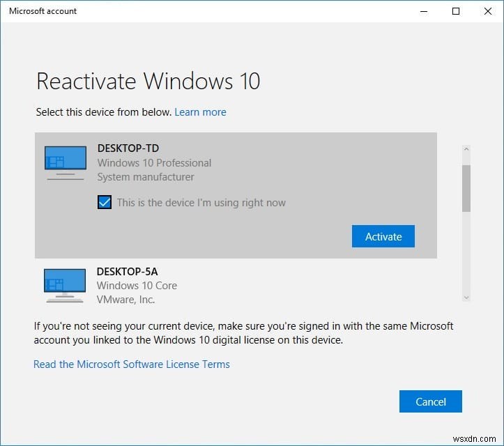Click the 'VMware, Inc.' manufacturer text
The image size is (504, 446).
[125, 300]
